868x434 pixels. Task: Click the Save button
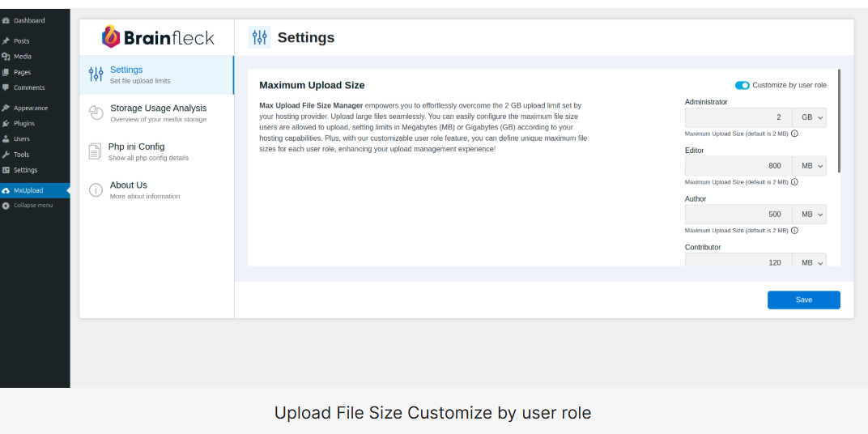point(804,300)
